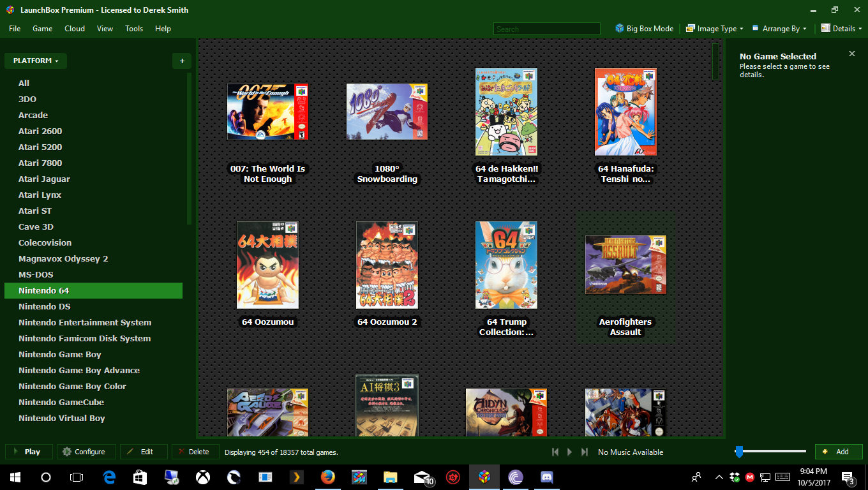
Task: Open the PLATFORM filter dropdown
Action: click(36, 61)
